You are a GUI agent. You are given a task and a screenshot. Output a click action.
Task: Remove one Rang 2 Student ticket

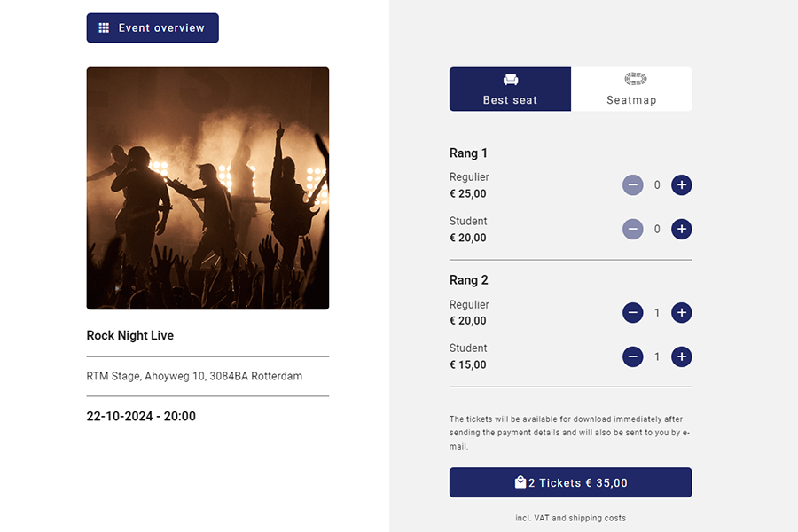tap(632, 357)
